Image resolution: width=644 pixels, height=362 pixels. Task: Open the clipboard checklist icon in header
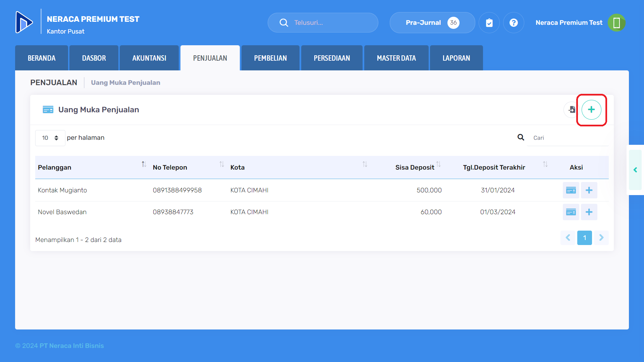point(489,22)
